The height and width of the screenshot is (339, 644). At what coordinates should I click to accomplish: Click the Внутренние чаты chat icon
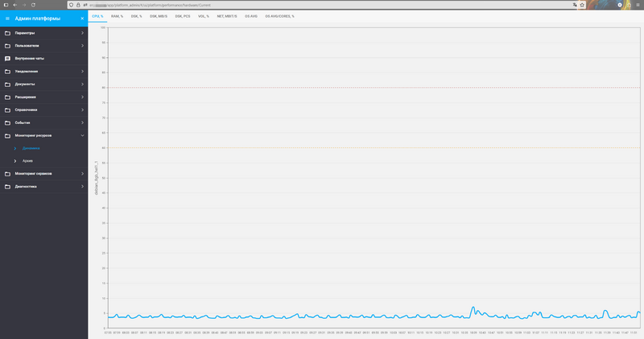tap(7, 59)
